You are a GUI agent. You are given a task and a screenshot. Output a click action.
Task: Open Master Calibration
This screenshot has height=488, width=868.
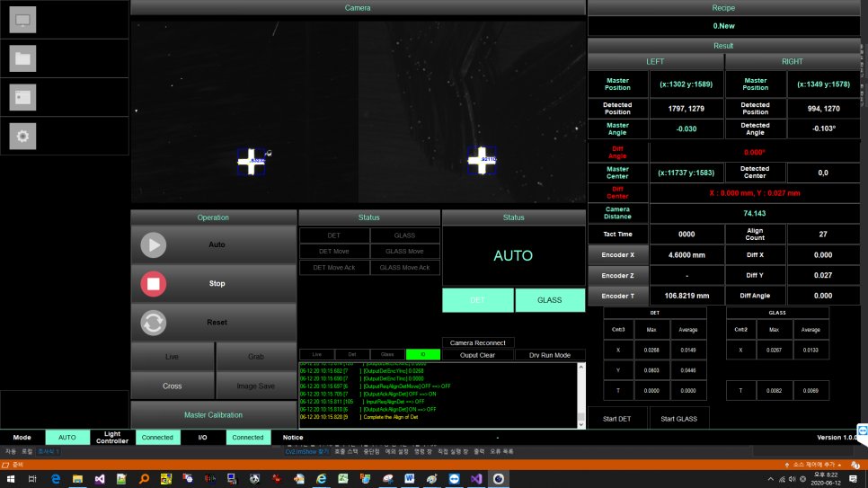coord(213,415)
